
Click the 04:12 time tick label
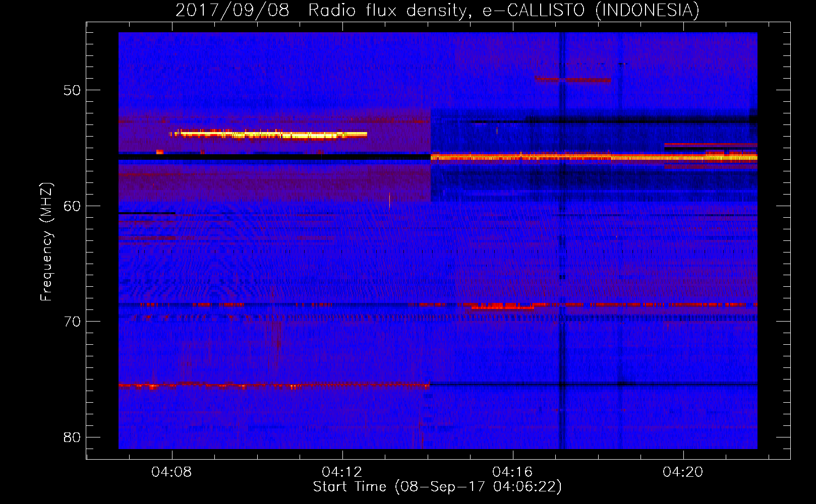pyautogui.click(x=342, y=472)
